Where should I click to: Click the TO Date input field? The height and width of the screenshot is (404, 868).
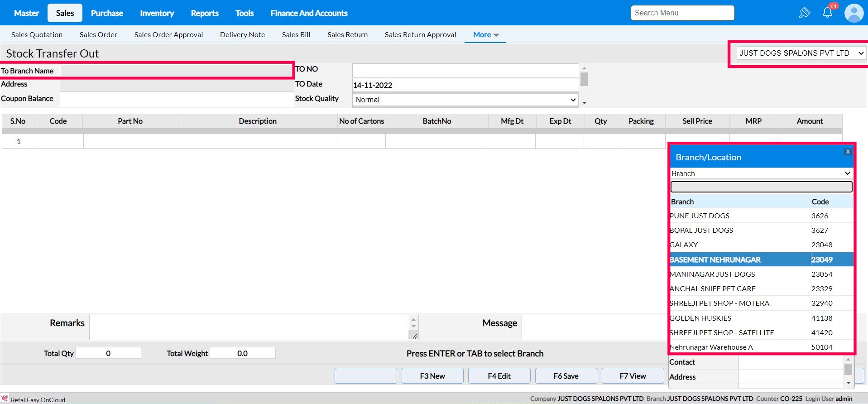pyautogui.click(x=465, y=85)
